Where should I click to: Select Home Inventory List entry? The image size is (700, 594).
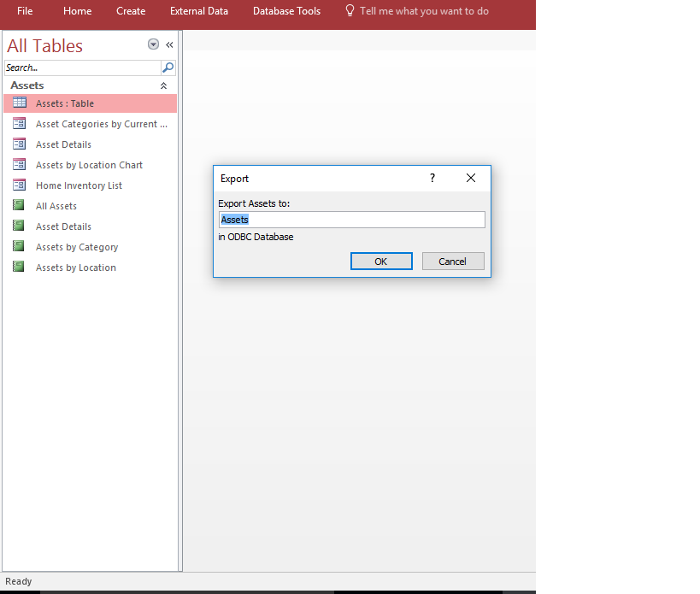click(x=91, y=185)
